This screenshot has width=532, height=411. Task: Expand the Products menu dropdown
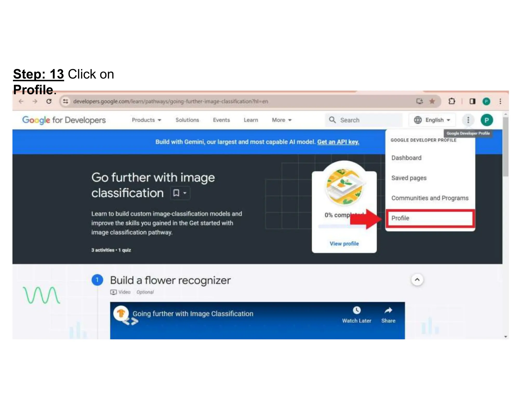(x=147, y=120)
